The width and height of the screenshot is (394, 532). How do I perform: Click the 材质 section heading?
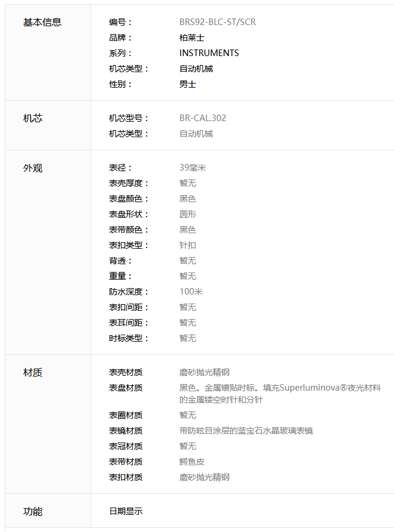pyautogui.click(x=33, y=373)
